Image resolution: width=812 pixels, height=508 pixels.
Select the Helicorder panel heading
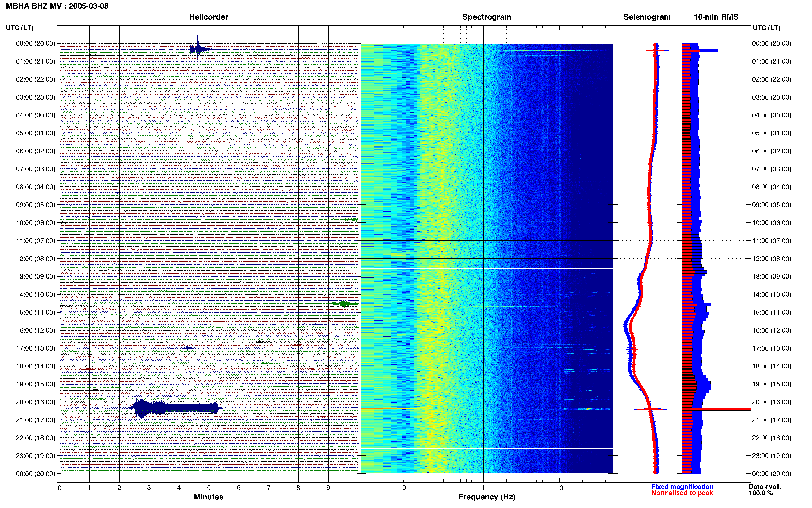pos(209,17)
